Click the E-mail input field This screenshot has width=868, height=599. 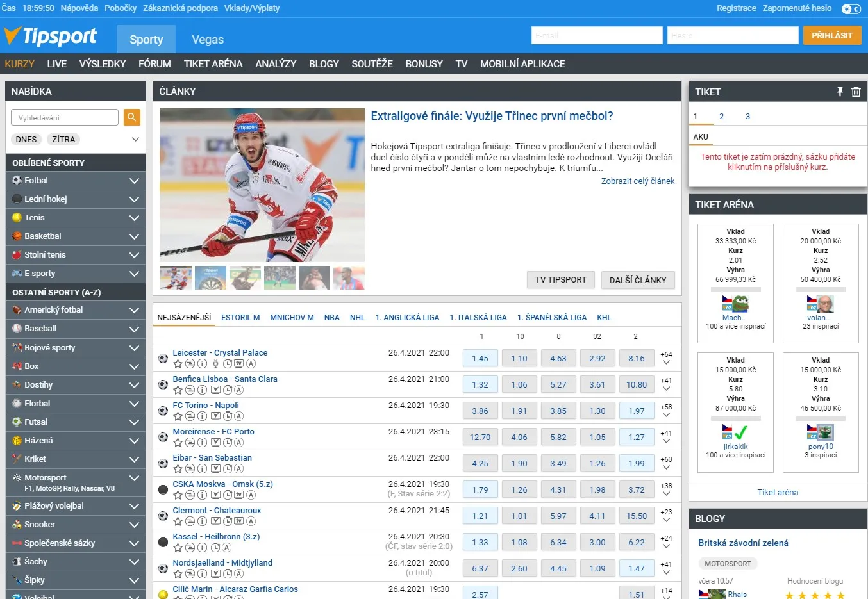click(596, 35)
